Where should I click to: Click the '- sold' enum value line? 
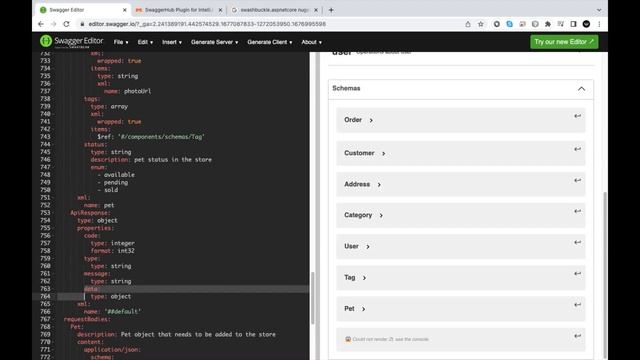(108, 190)
